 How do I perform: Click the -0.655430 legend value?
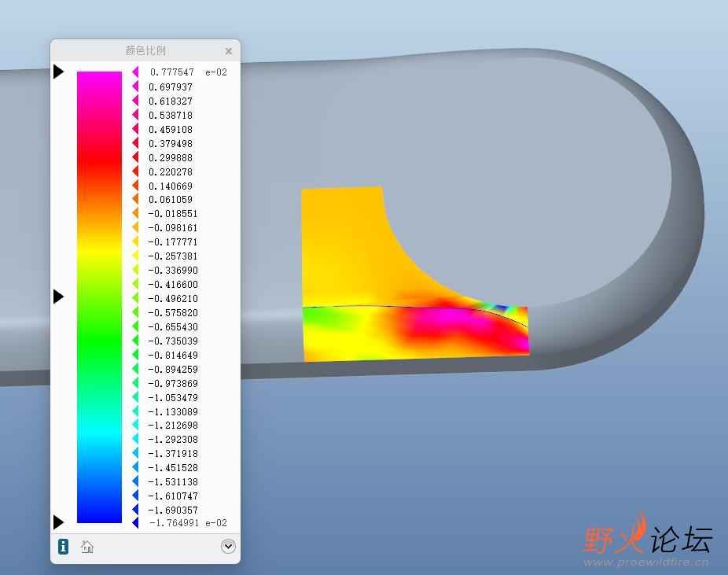click(x=173, y=327)
